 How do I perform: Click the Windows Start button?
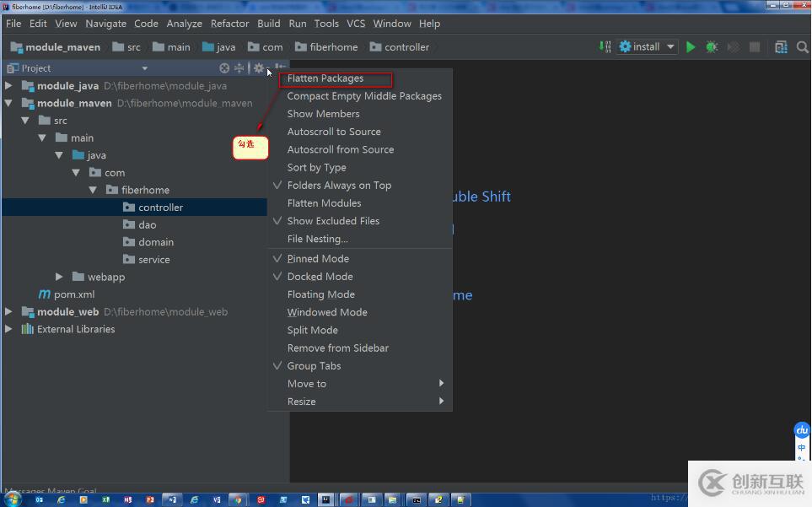(x=13, y=499)
